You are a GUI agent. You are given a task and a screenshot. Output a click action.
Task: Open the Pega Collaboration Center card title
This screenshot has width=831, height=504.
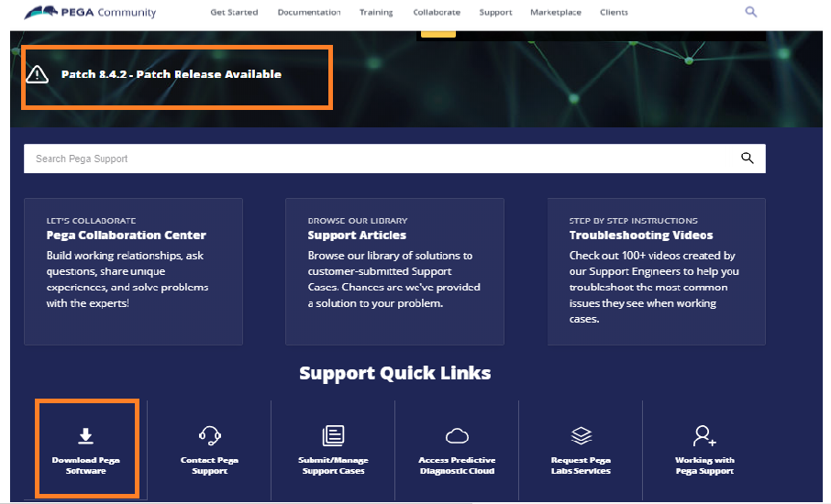point(127,236)
